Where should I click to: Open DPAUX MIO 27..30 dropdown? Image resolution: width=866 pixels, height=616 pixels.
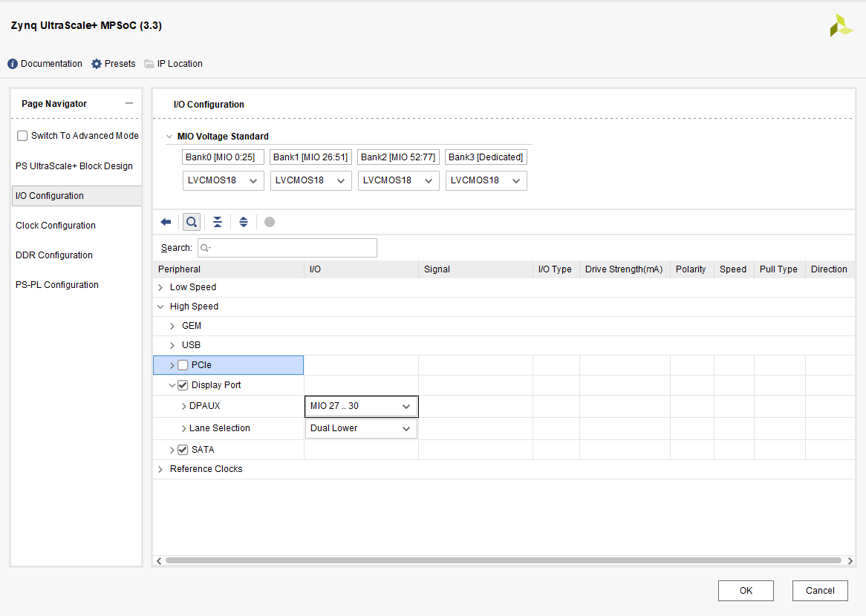tap(361, 407)
